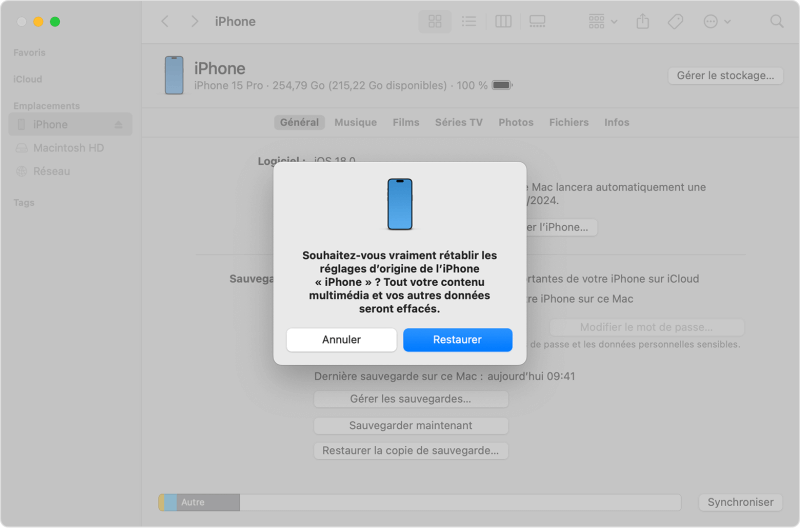
Task: Open the Général tab
Action: pos(299,122)
